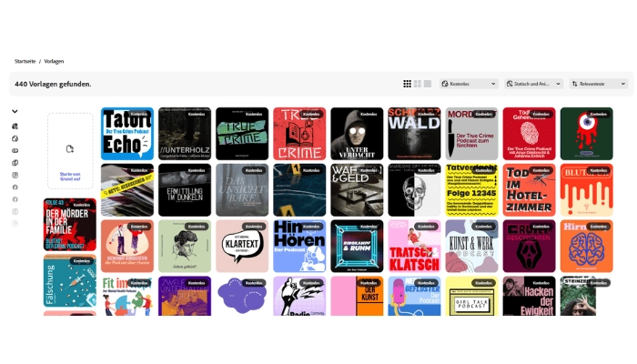
Task: Collapse the sidebar with the chevron arrow
Action: pyautogui.click(x=15, y=111)
